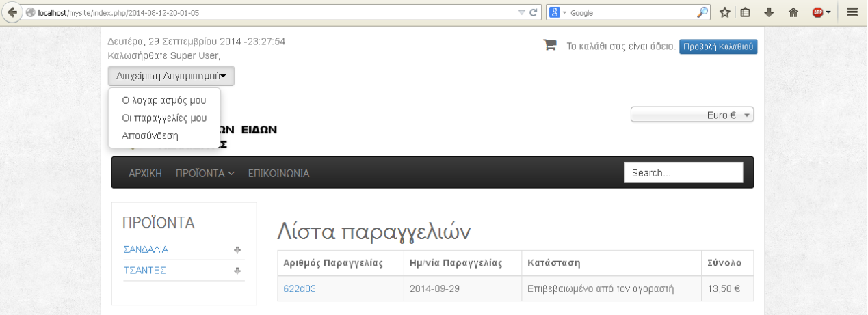This screenshot has width=868, height=315.
Task: Click the Προβολή Καλαθιού button
Action: coord(718,46)
